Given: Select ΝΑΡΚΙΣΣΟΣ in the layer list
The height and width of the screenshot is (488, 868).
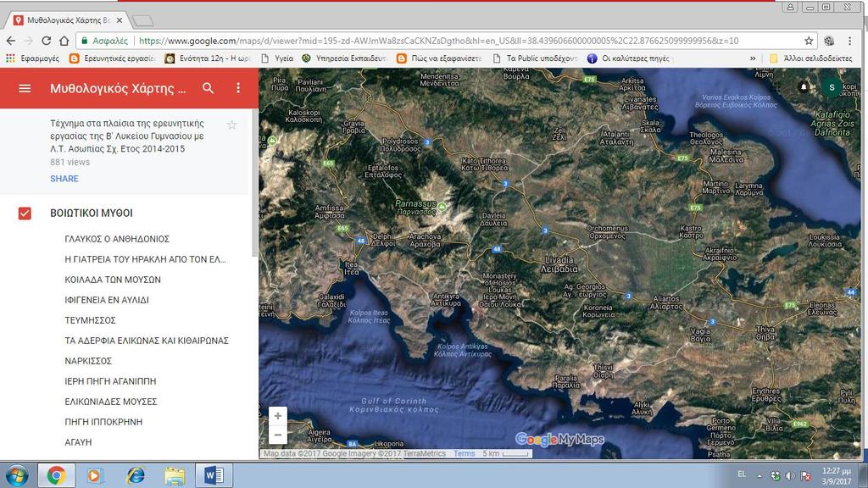Looking at the screenshot, I should point(88,361).
